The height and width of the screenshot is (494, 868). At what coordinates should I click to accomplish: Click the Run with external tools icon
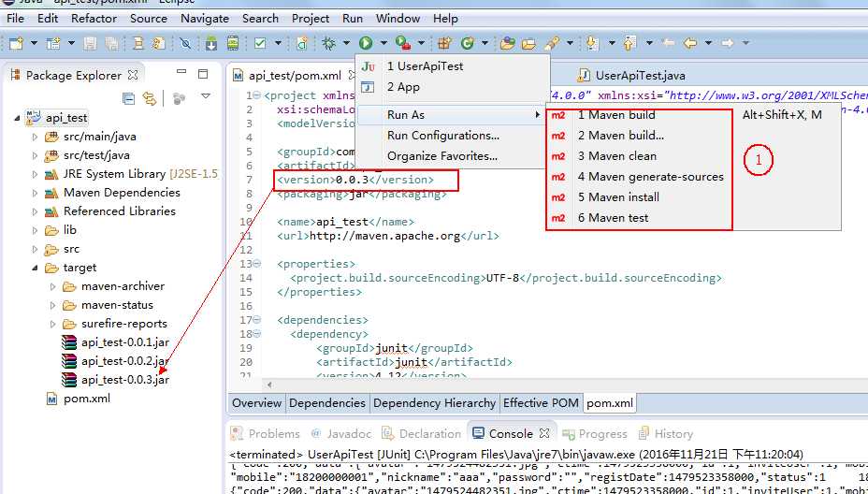click(x=402, y=43)
